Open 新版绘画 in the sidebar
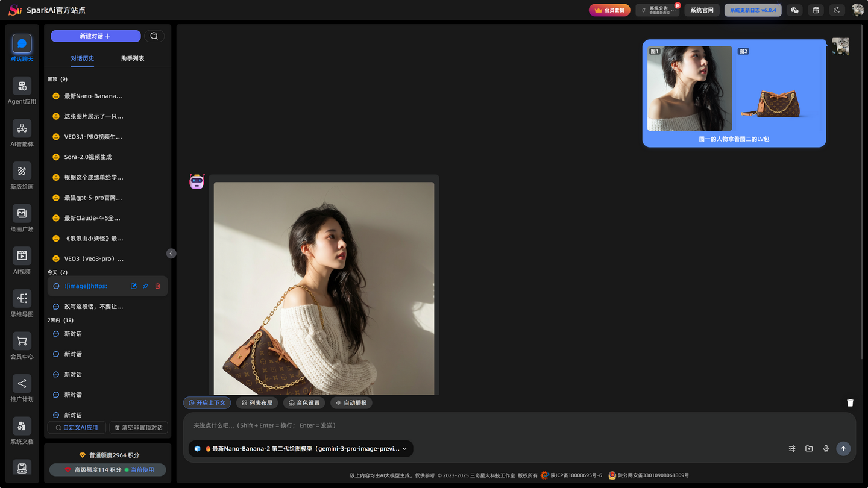Screen dimensions: 868x488 [22, 176]
